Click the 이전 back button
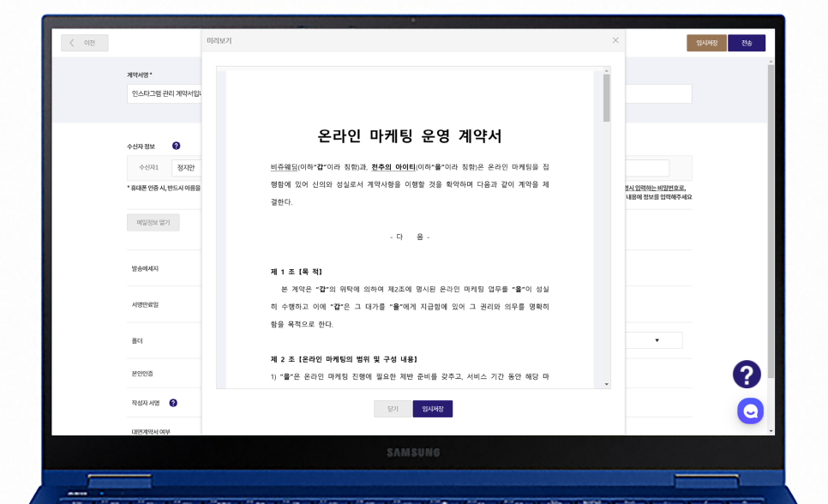The width and height of the screenshot is (828, 504). (x=85, y=43)
